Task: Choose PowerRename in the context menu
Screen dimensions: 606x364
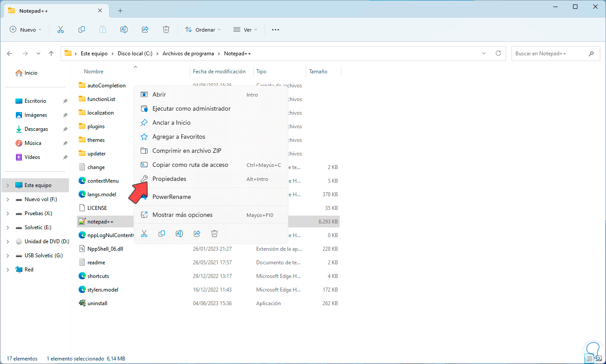Action: click(x=210, y=197)
